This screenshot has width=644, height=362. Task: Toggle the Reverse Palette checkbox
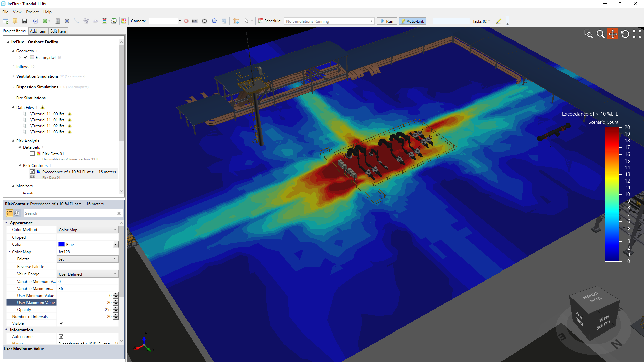pos(61,266)
